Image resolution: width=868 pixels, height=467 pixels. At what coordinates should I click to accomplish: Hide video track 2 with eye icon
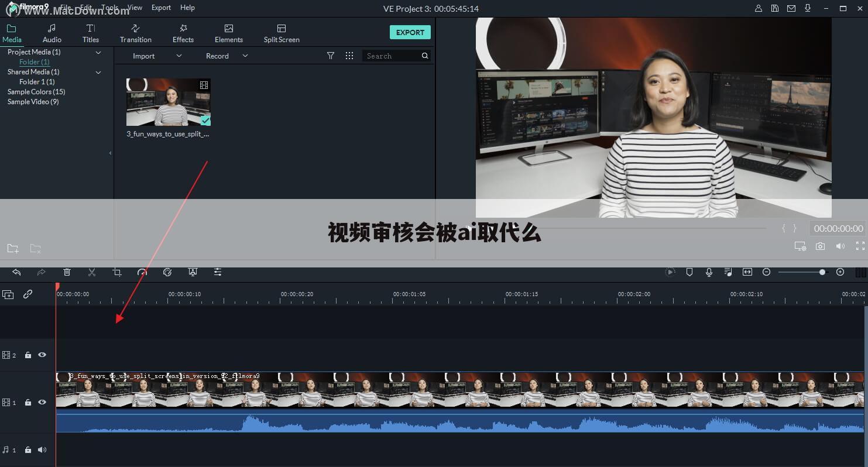tap(42, 355)
